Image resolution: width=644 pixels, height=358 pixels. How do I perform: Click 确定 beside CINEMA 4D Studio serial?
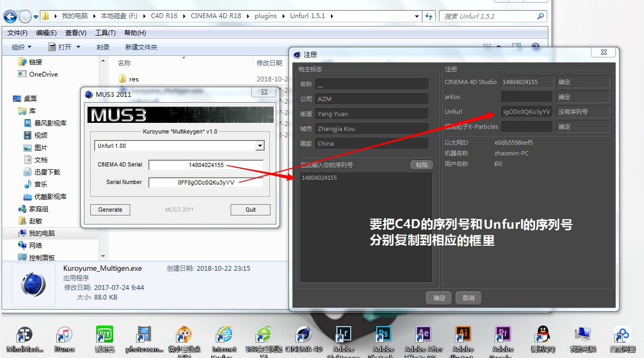click(582, 82)
